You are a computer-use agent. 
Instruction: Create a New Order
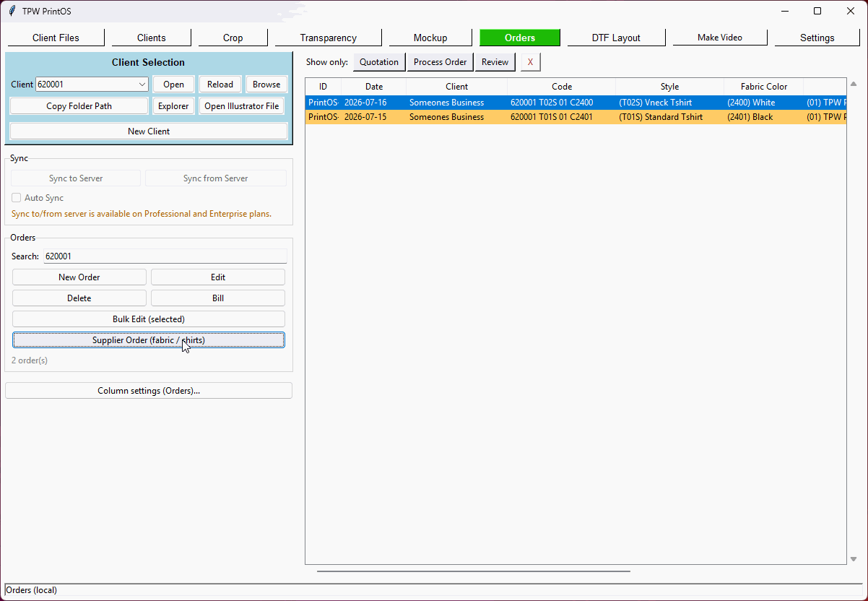coord(79,277)
